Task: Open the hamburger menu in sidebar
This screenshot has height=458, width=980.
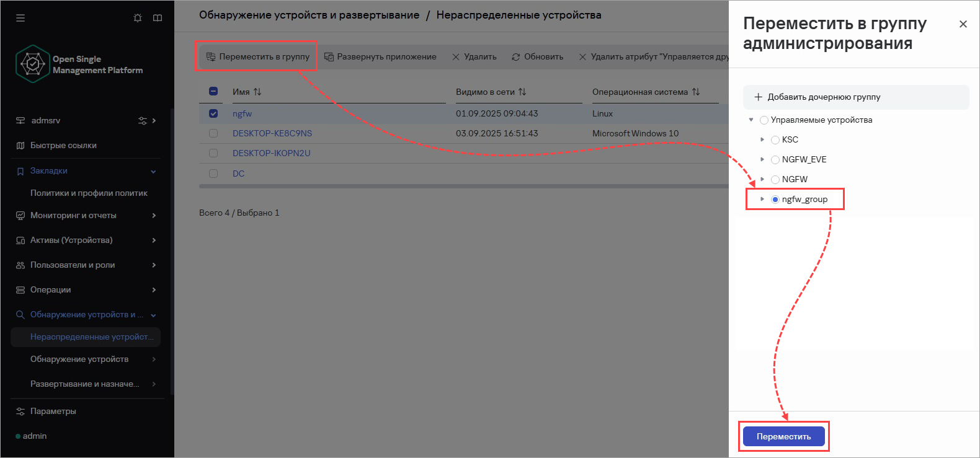Action: (x=20, y=18)
